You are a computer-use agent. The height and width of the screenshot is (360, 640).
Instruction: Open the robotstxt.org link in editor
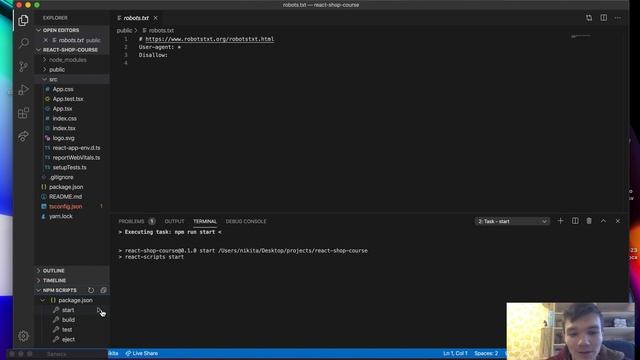(x=209, y=39)
